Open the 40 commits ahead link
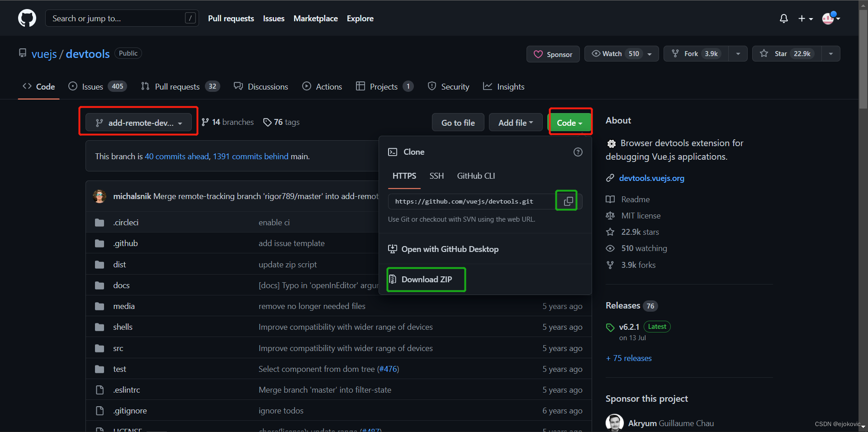This screenshot has height=432, width=868. tap(177, 156)
